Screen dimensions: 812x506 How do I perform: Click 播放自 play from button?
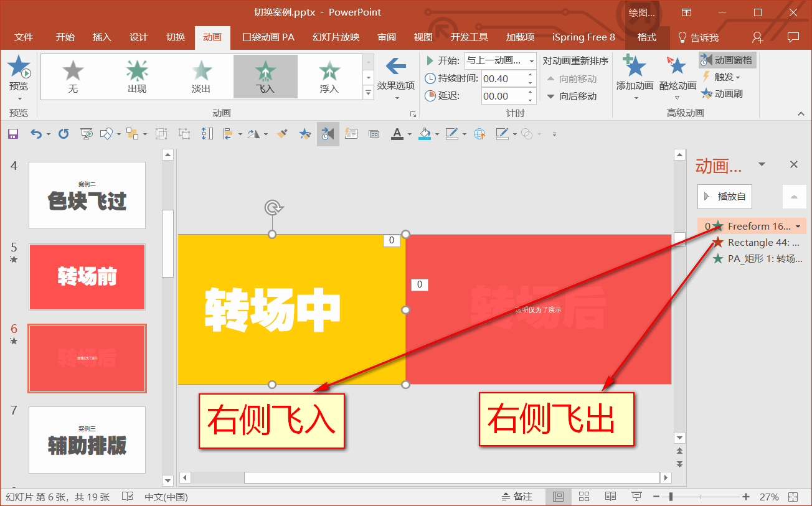tap(725, 197)
